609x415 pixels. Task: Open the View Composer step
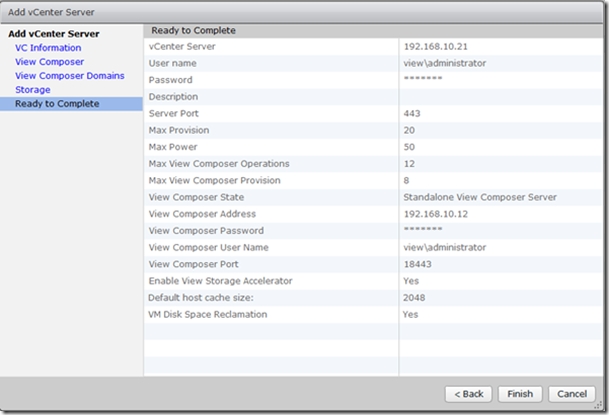coord(49,62)
